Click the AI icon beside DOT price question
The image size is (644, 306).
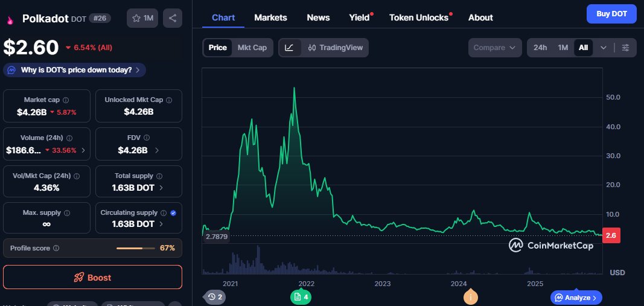(12, 70)
